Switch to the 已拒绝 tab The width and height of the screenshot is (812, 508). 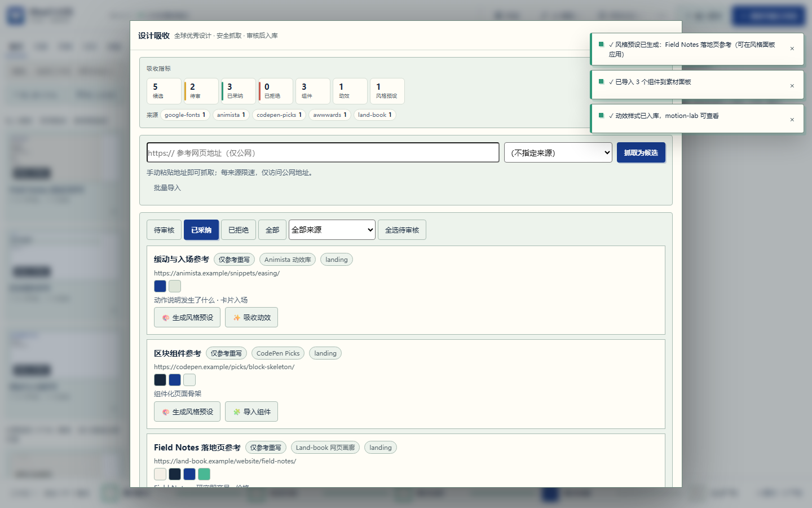coord(239,230)
